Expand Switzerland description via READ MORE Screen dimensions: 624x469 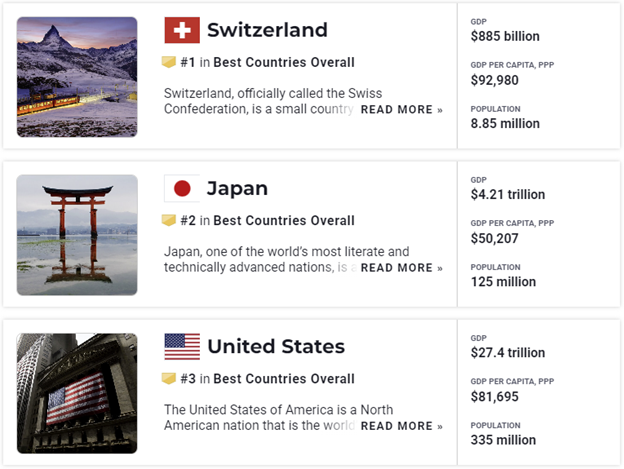(x=402, y=109)
